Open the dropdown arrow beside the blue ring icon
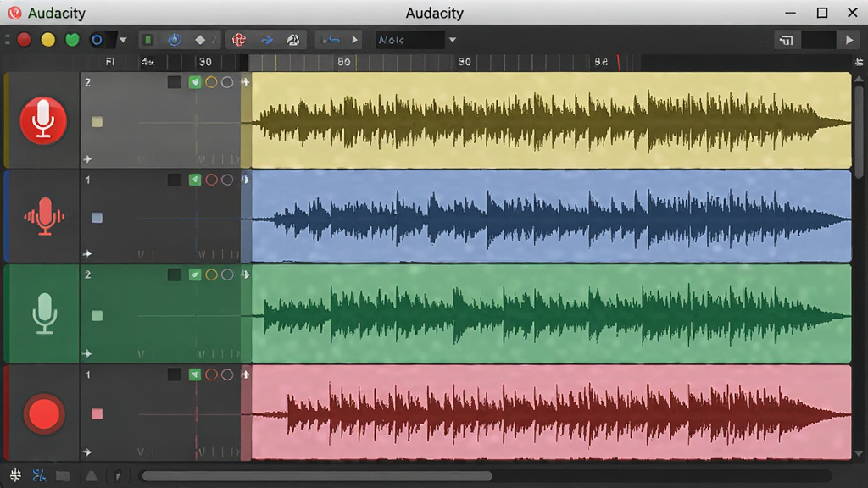Screen dimensions: 868x488 pyautogui.click(x=123, y=40)
